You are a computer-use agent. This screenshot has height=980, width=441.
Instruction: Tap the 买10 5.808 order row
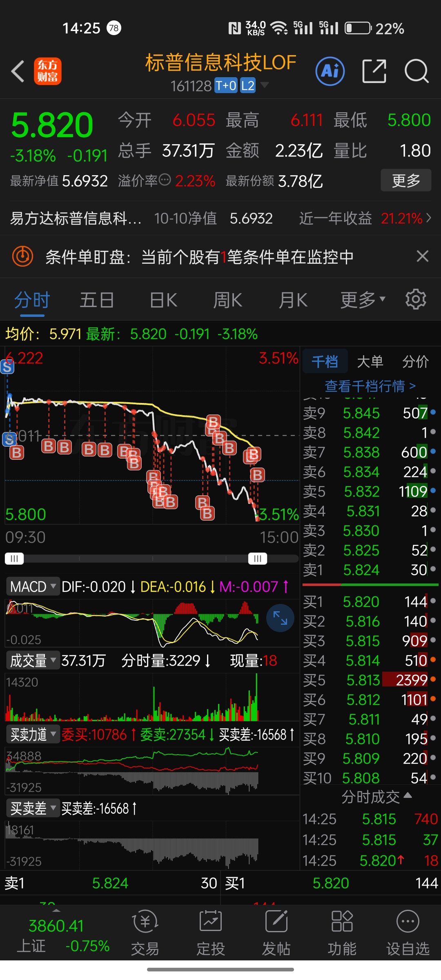click(x=370, y=778)
